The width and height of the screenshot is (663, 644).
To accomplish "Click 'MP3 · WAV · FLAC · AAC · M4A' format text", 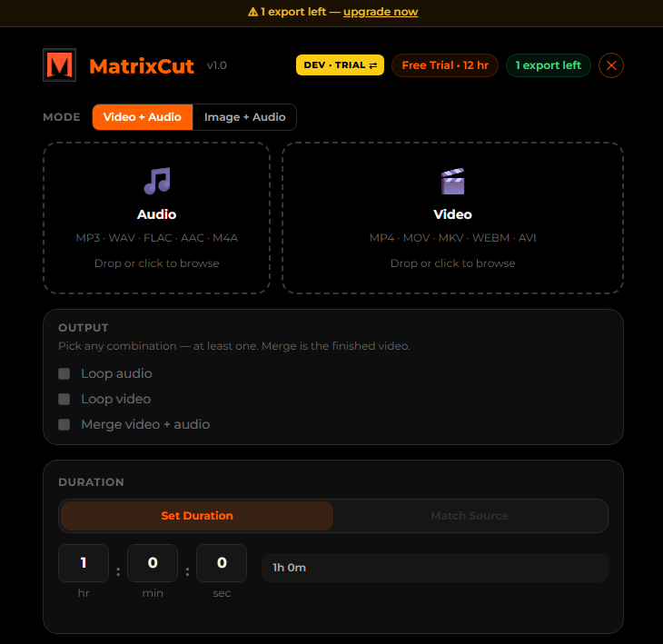I will tap(157, 238).
